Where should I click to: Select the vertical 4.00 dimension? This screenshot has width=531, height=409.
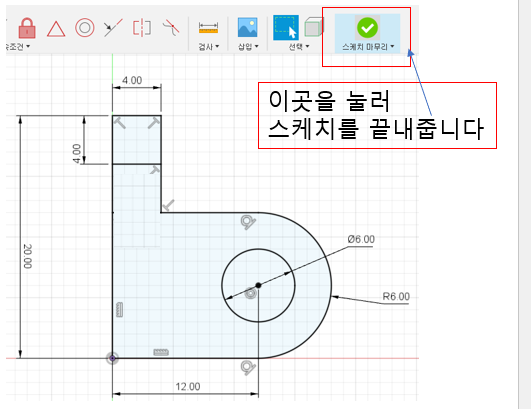click(77, 153)
